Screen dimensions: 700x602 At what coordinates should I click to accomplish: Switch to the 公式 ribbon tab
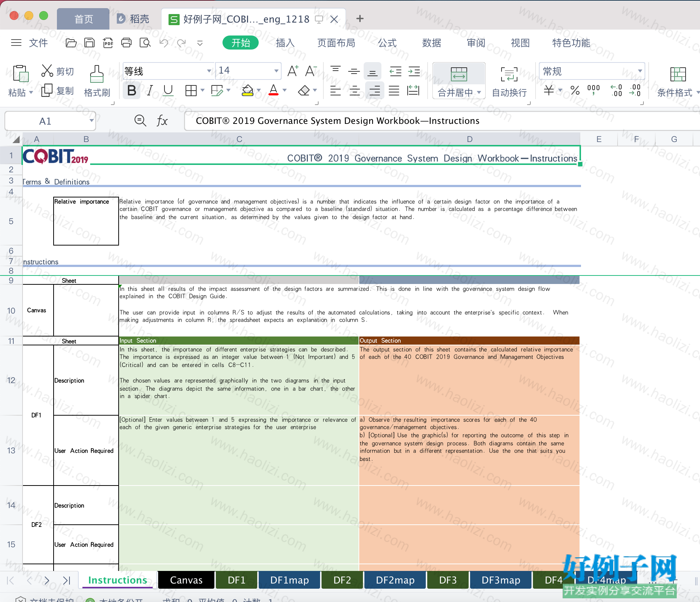(x=387, y=43)
